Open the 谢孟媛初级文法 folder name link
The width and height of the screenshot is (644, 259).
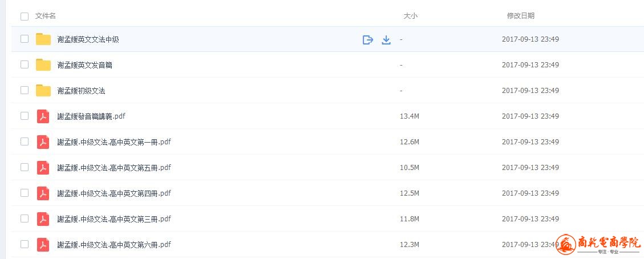[x=81, y=91]
